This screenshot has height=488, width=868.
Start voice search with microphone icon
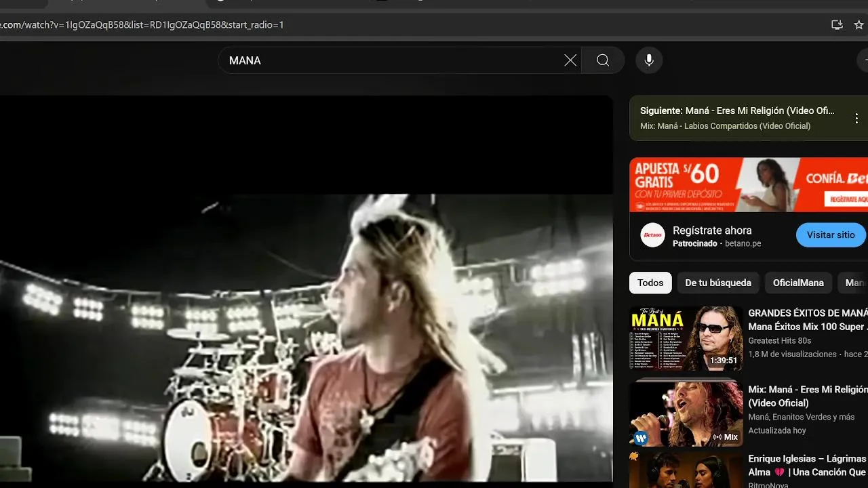[x=649, y=60]
